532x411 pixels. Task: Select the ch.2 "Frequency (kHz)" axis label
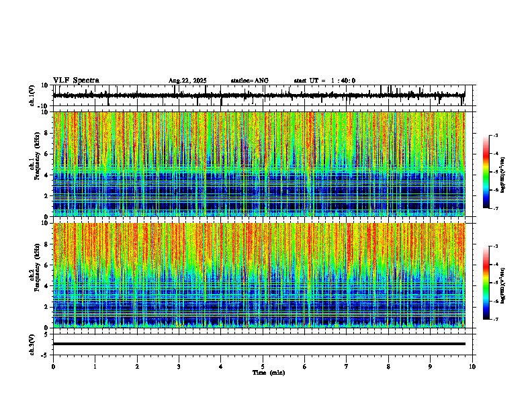[37, 267]
